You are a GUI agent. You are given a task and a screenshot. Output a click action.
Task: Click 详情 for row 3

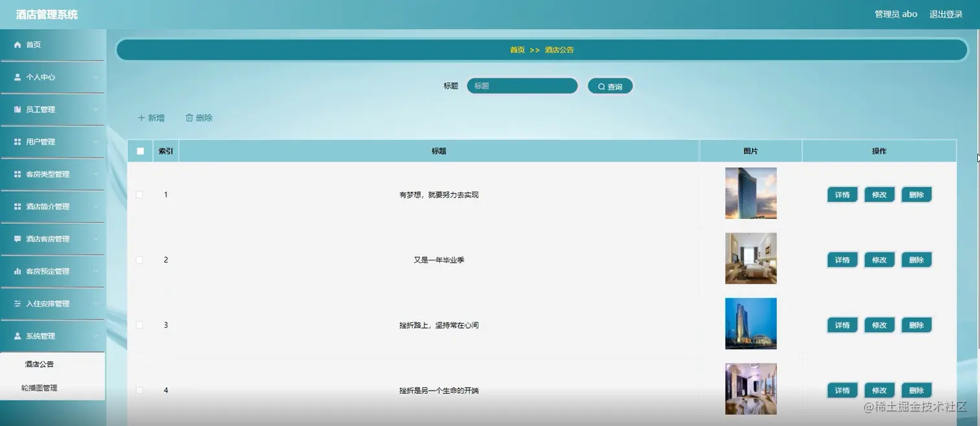842,325
